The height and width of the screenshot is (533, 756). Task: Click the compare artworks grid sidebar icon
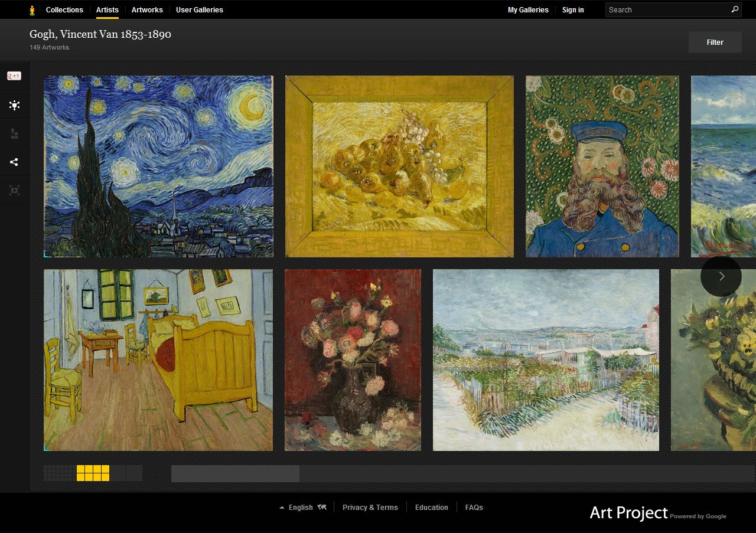click(x=14, y=134)
